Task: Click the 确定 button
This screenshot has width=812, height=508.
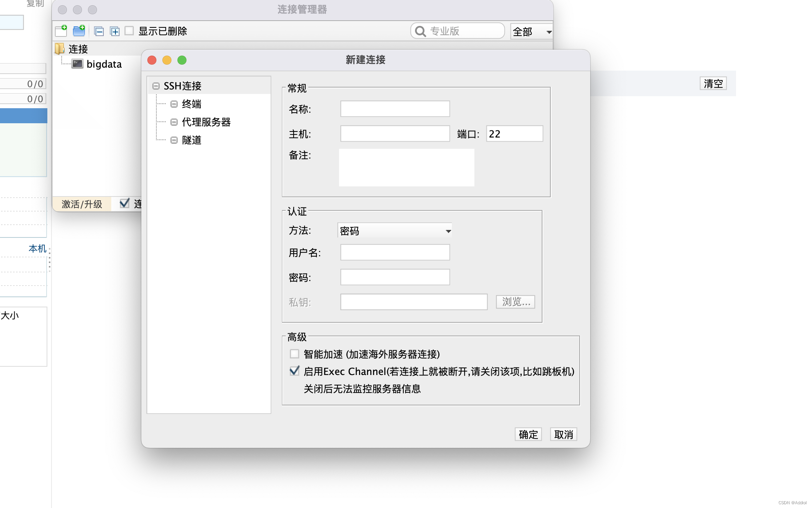Action: (x=528, y=434)
